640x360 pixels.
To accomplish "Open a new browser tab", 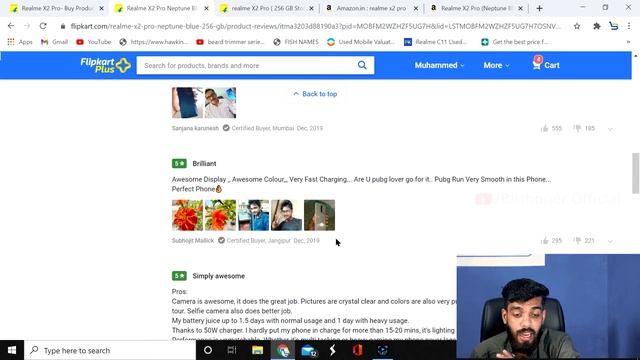I will point(539,8).
